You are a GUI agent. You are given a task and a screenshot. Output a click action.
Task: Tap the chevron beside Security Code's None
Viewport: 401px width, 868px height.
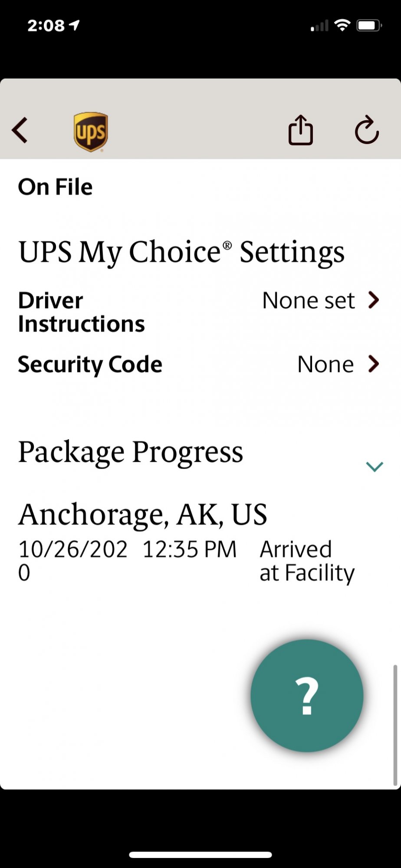pyautogui.click(x=373, y=364)
